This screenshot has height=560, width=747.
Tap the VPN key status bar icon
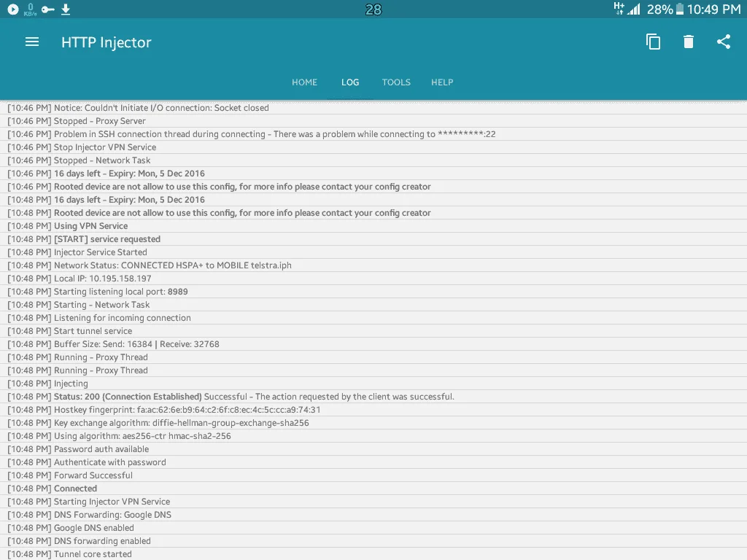coord(47,9)
